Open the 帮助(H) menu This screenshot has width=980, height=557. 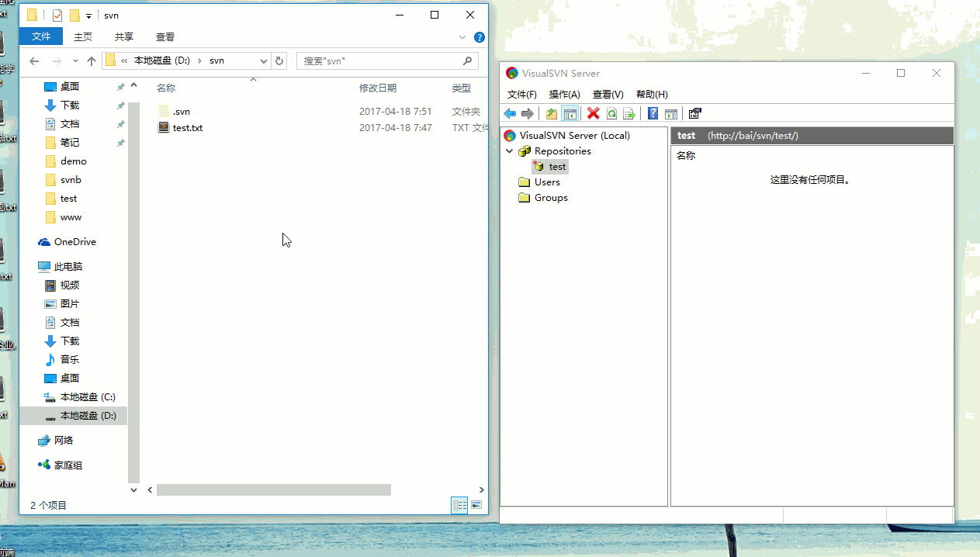652,95
